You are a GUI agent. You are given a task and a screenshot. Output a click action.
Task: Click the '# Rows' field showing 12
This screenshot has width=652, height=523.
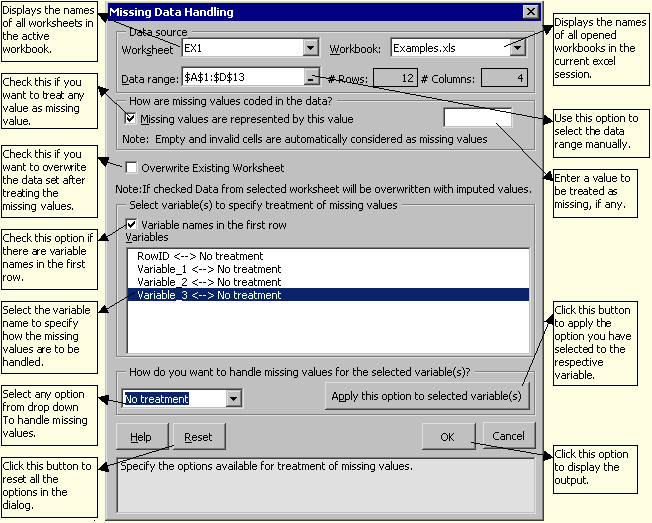[x=395, y=78]
